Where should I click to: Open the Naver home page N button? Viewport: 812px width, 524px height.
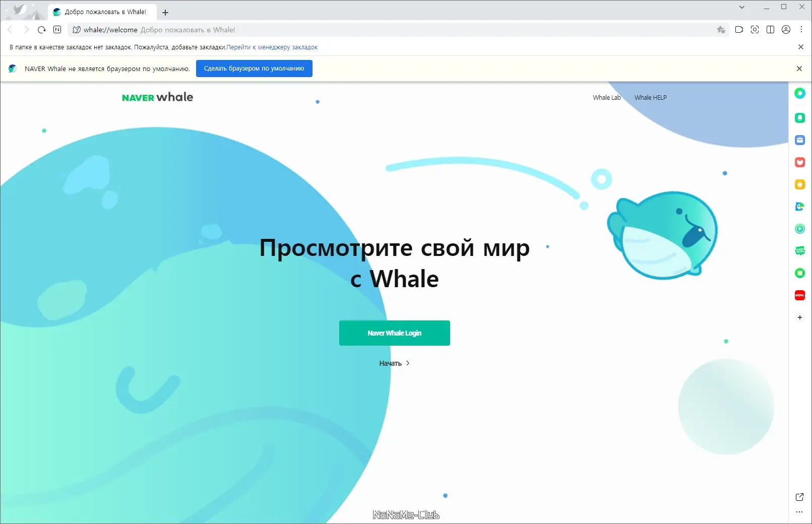click(57, 30)
